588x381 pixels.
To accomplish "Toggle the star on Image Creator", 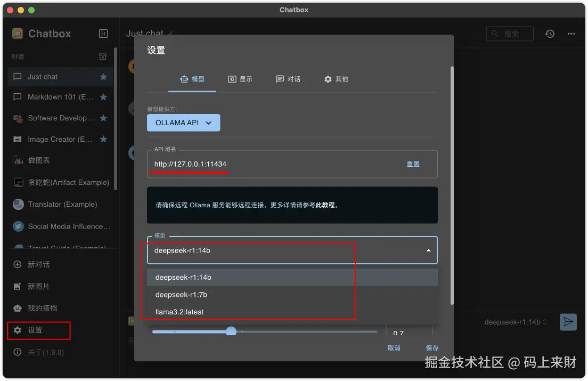I will 103,139.
